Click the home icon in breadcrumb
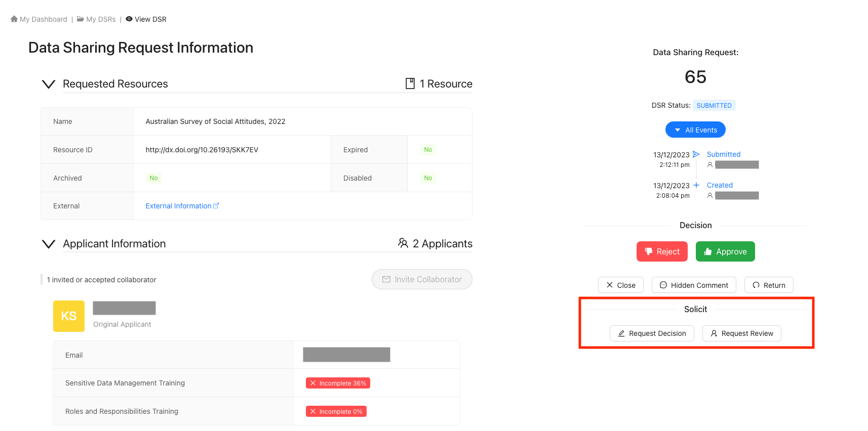This screenshot has width=868, height=431. (14, 19)
